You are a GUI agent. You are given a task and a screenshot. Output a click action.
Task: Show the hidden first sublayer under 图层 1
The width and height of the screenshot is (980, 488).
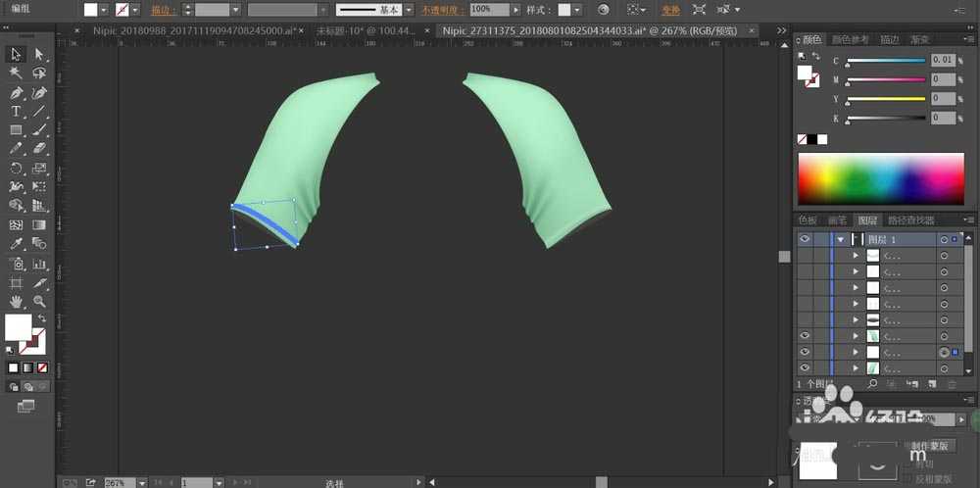[806, 256]
